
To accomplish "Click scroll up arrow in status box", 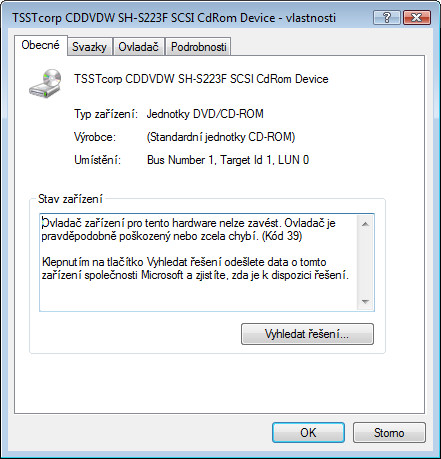I will [x=365, y=224].
